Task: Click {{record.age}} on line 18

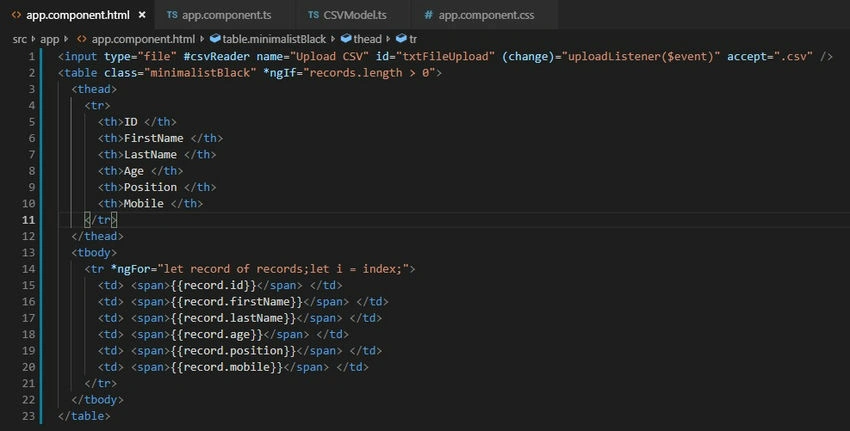Action: 217,334
